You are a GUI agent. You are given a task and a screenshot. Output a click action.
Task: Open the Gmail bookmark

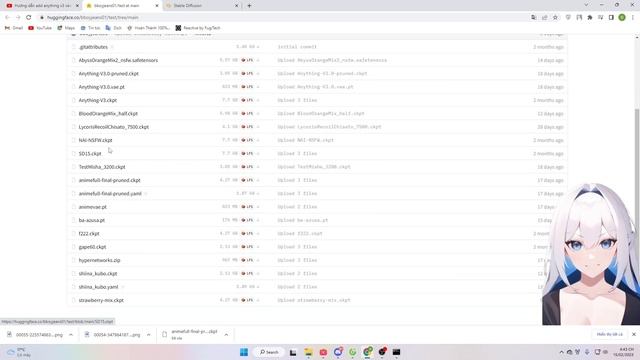(14, 28)
